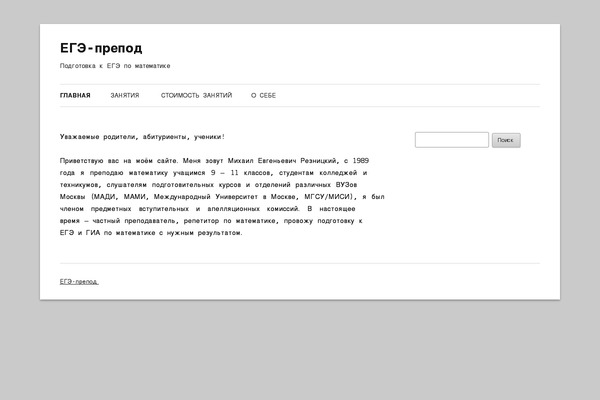
Task: Click the tagline 'Подготовка к ЕГЭ по математике'
Action: click(x=115, y=66)
